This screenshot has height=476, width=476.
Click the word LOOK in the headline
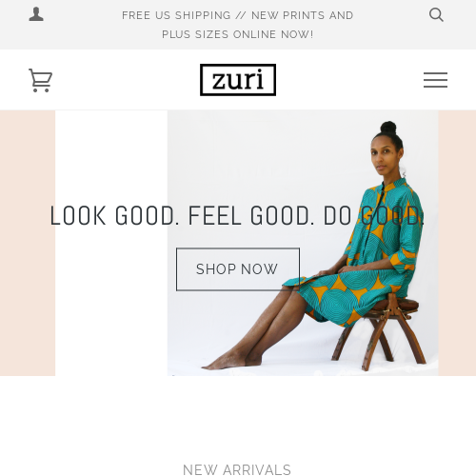tap(78, 216)
